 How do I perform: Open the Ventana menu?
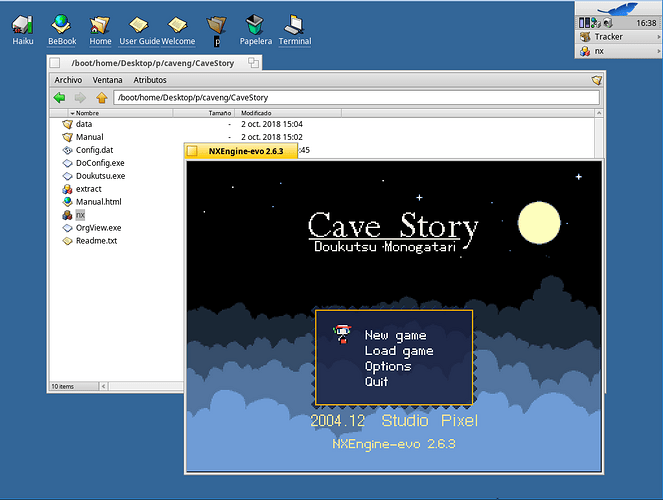107,80
